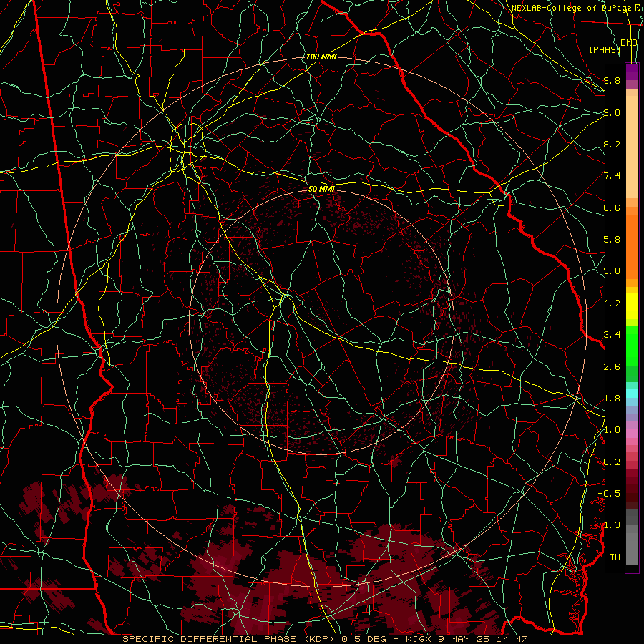This screenshot has height=644, width=644.
Task: Click the TH threshold label
Action: [x=615, y=557]
